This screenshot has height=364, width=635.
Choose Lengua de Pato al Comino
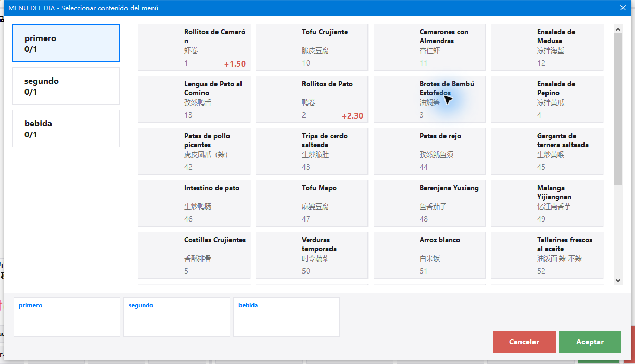point(194,99)
